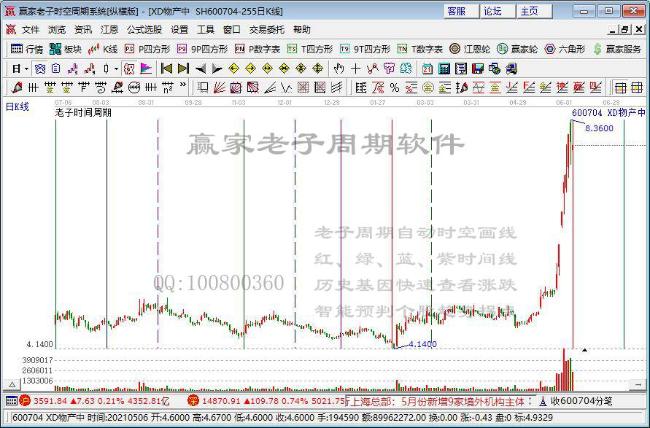This screenshot has height=428, width=650.
Task: Open the 9P四方形 tool
Action: pyautogui.click(x=202, y=49)
